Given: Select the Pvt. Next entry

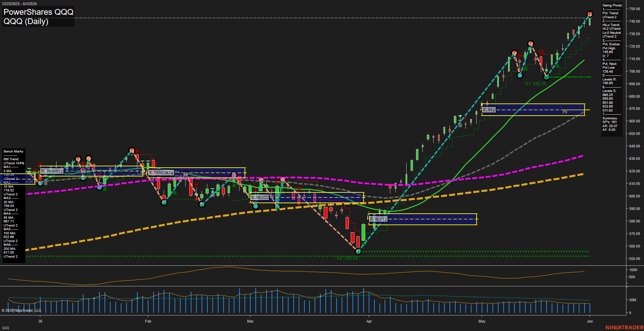Looking at the screenshot, I should [609, 64].
